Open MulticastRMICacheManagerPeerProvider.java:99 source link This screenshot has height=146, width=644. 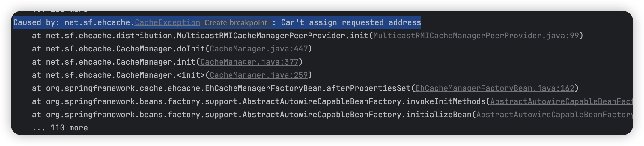476,36
